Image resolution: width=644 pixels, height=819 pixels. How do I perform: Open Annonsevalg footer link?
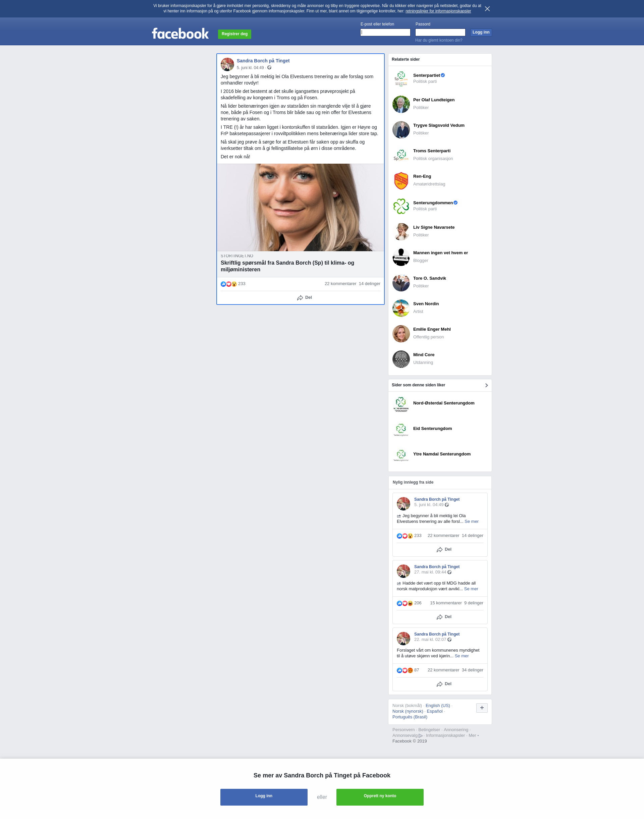point(407,735)
